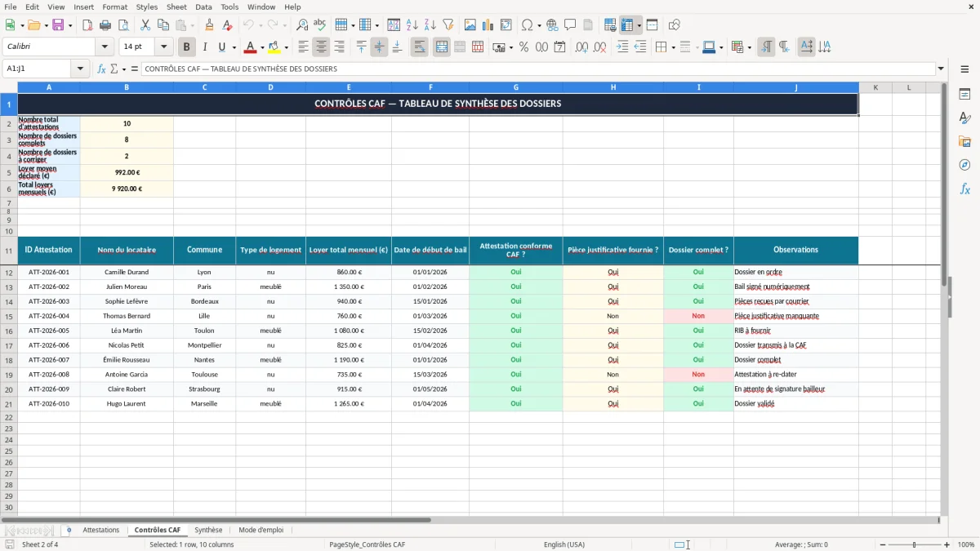Open the Sidebar Navigator compass icon
This screenshot has height=551, width=980.
[964, 166]
